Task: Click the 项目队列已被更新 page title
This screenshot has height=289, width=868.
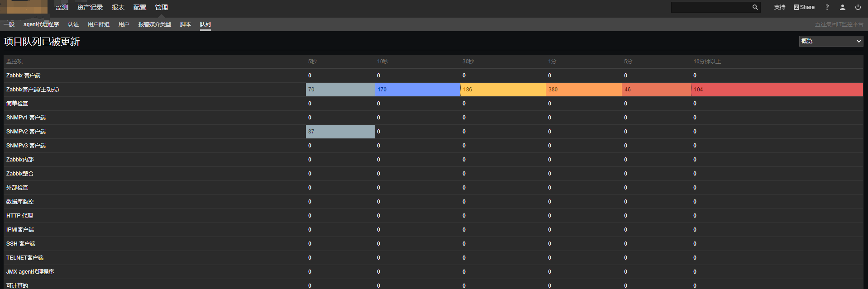Action: 42,42
